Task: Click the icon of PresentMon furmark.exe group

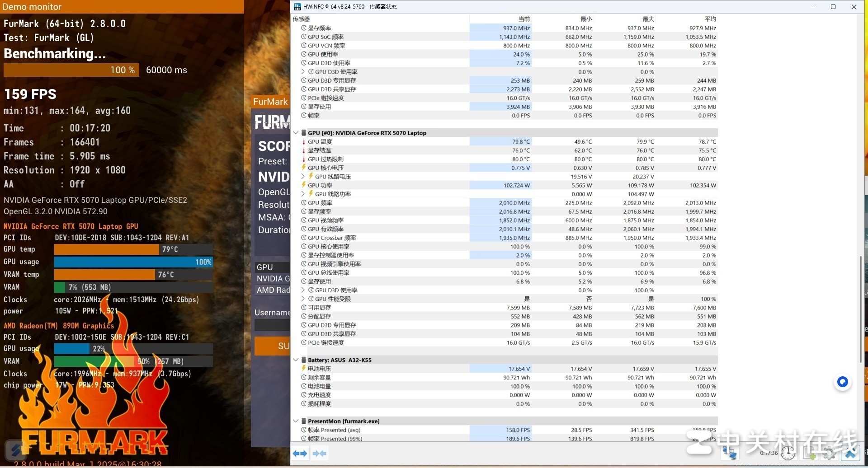Action: 304,421
